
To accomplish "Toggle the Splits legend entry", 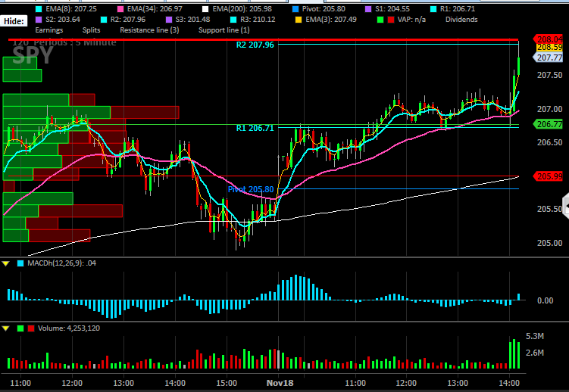I will point(91,30).
